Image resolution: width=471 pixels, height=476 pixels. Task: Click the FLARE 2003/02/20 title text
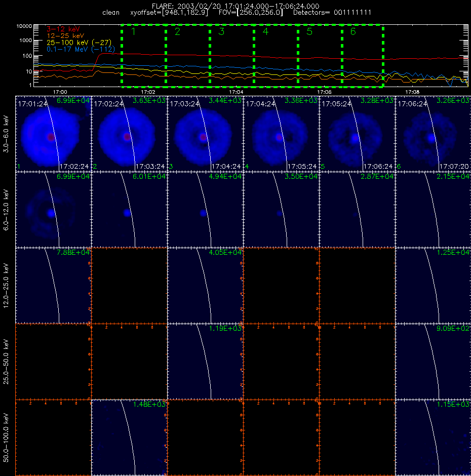point(235,6)
